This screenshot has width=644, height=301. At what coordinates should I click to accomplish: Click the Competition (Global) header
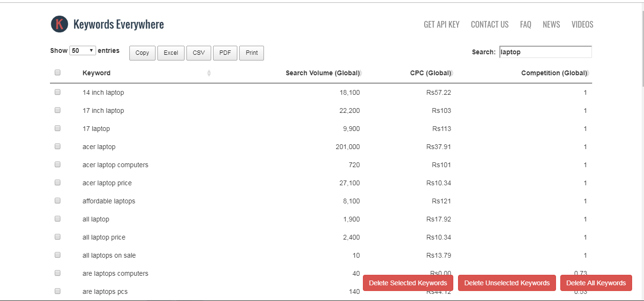click(554, 73)
